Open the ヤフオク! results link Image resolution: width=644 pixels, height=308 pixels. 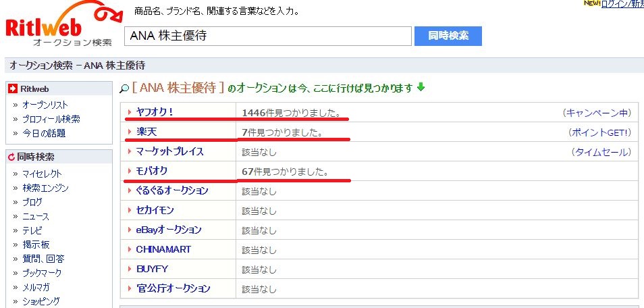[155, 112]
